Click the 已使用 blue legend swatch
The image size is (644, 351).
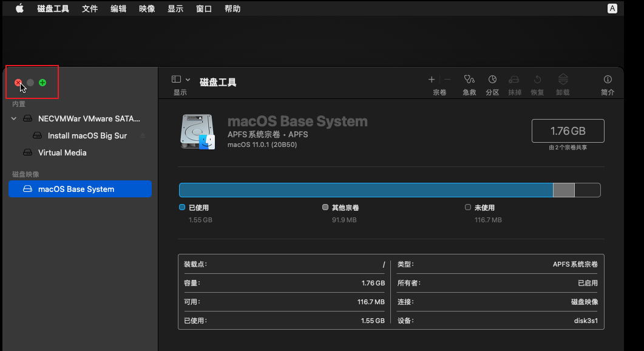(x=182, y=207)
